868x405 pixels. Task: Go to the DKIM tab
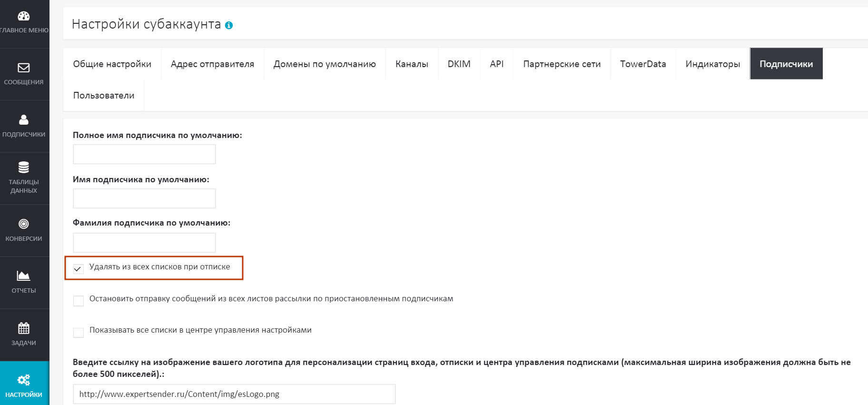(459, 64)
